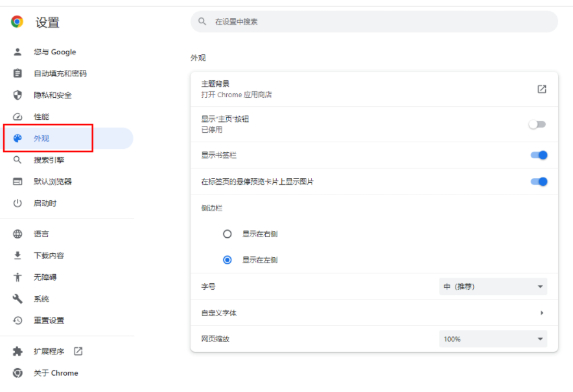Image resolution: width=573 pixels, height=392 pixels.
Task: Open the 字号 dropdown showing 中（推荐）
Action: [493, 286]
